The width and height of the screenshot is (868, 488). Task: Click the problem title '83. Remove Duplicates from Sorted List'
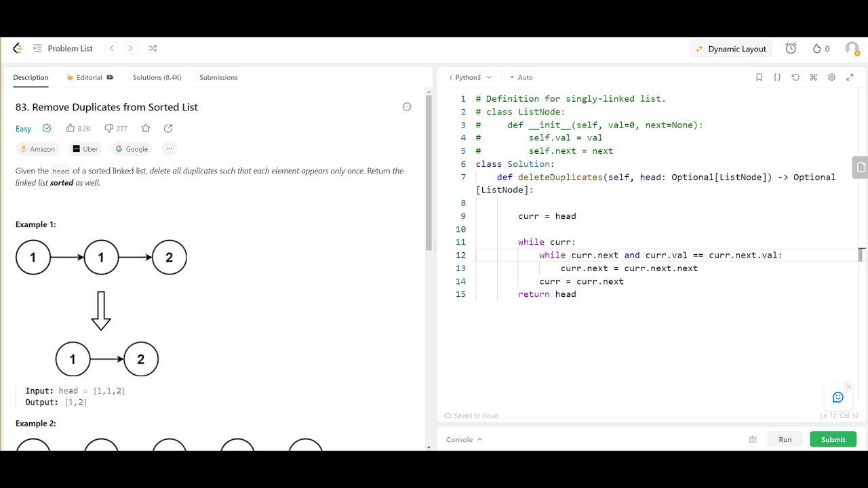pos(106,107)
